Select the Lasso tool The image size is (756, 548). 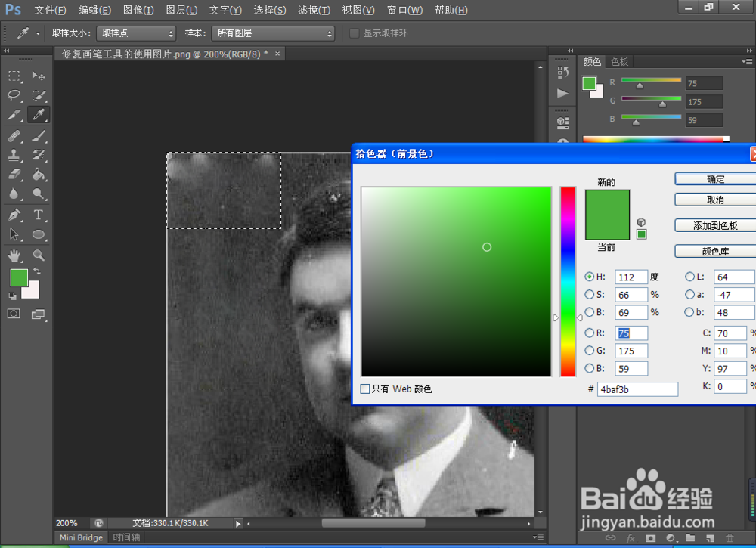click(x=14, y=95)
